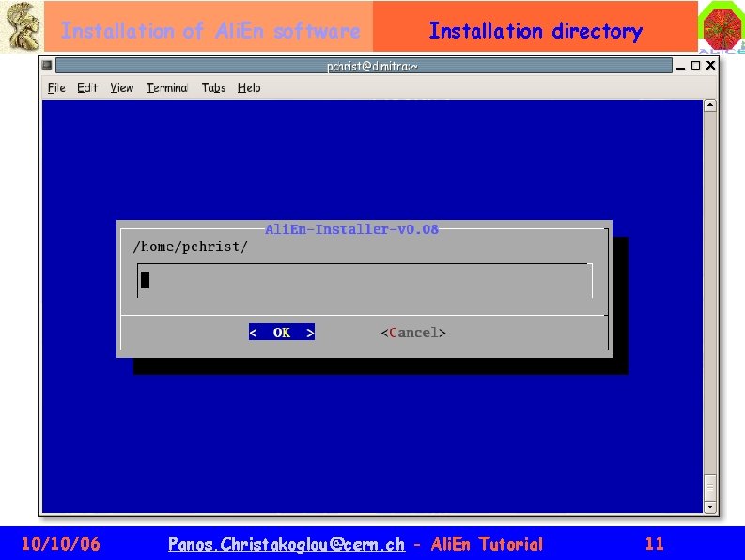Open the Tabs menu
The height and width of the screenshot is (560, 745).
pos(213,88)
